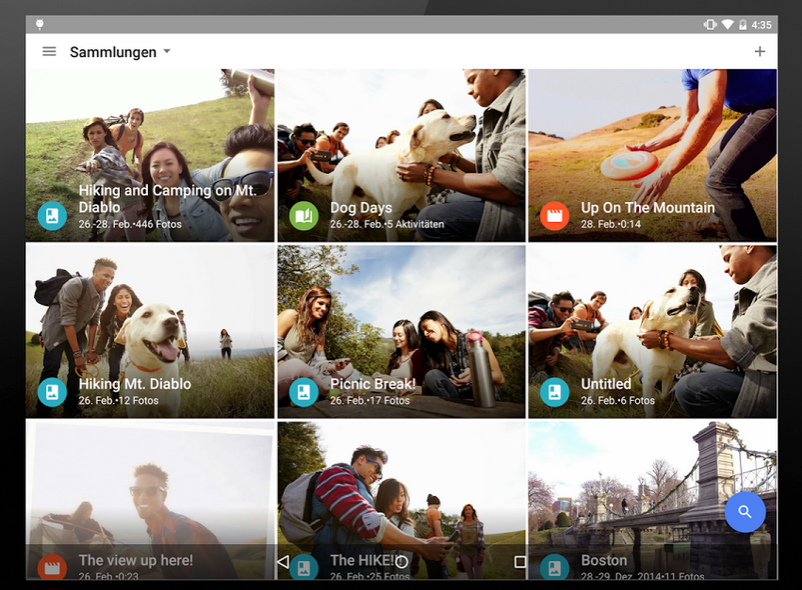The height and width of the screenshot is (590, 802).
Task: Click the album icon beside Picnic Break!
Action: (x=303, y=391)
